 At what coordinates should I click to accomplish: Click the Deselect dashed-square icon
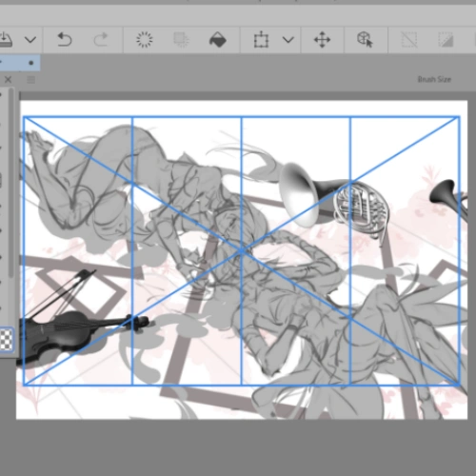(408, 40)
